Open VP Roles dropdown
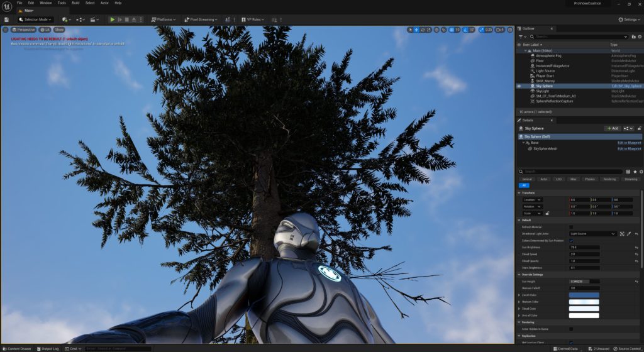644x352 pixels. tap(253, 19)
